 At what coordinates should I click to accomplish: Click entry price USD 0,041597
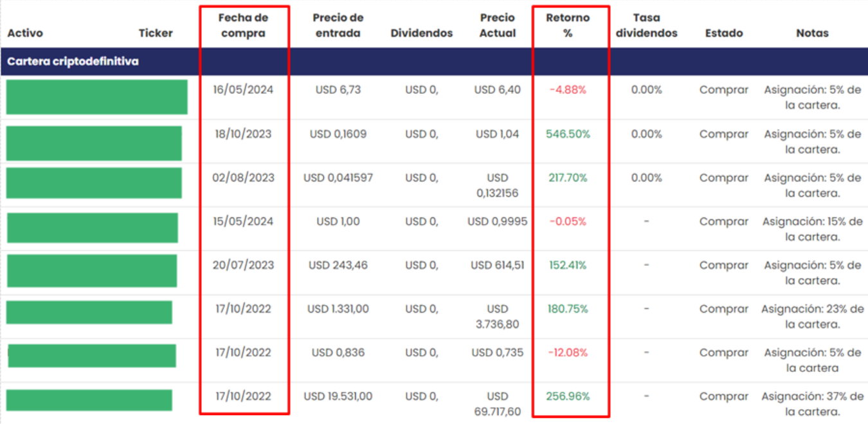click(338, 178)
